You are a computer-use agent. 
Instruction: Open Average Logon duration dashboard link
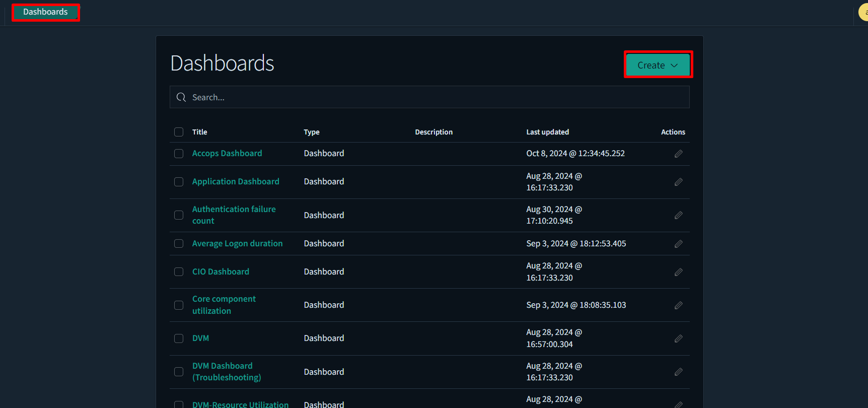point(237,244)
